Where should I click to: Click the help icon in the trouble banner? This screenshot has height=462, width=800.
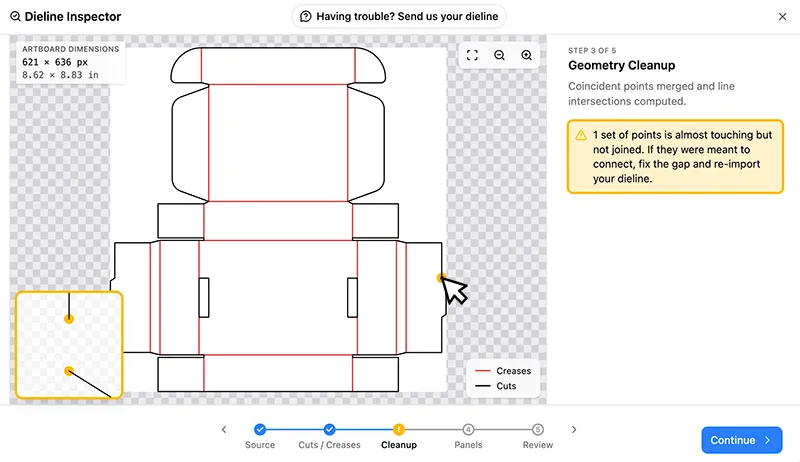pyautogui.click(x=305, y=16)
